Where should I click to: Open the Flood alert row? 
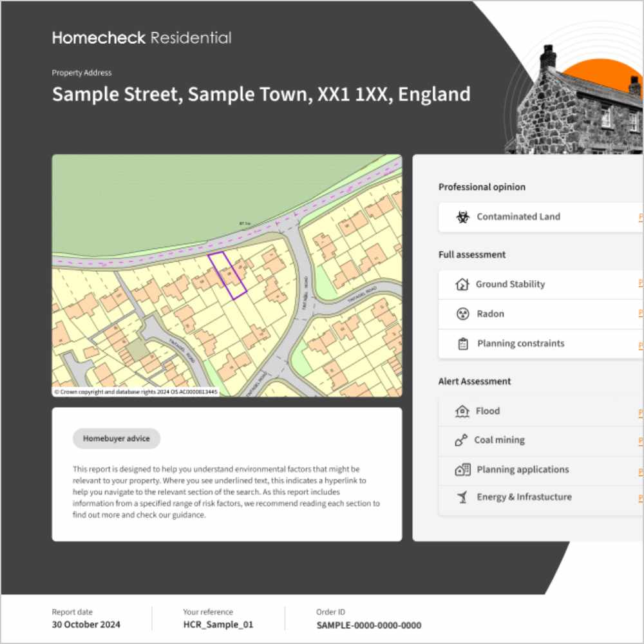point(541,411)
